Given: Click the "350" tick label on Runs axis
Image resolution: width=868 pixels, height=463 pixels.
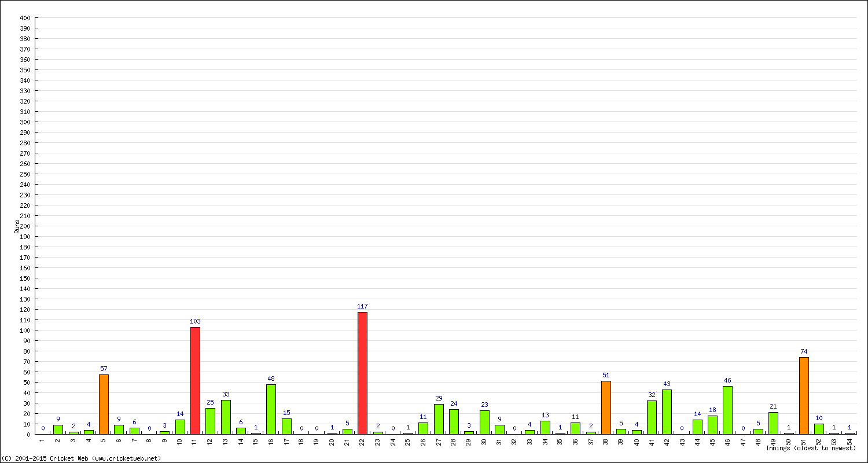Looking at the screenshot, I should click(x=24, y=70).
